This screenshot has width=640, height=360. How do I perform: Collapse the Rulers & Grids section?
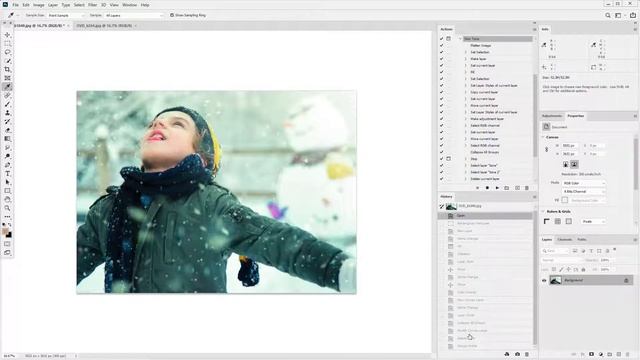543,211
